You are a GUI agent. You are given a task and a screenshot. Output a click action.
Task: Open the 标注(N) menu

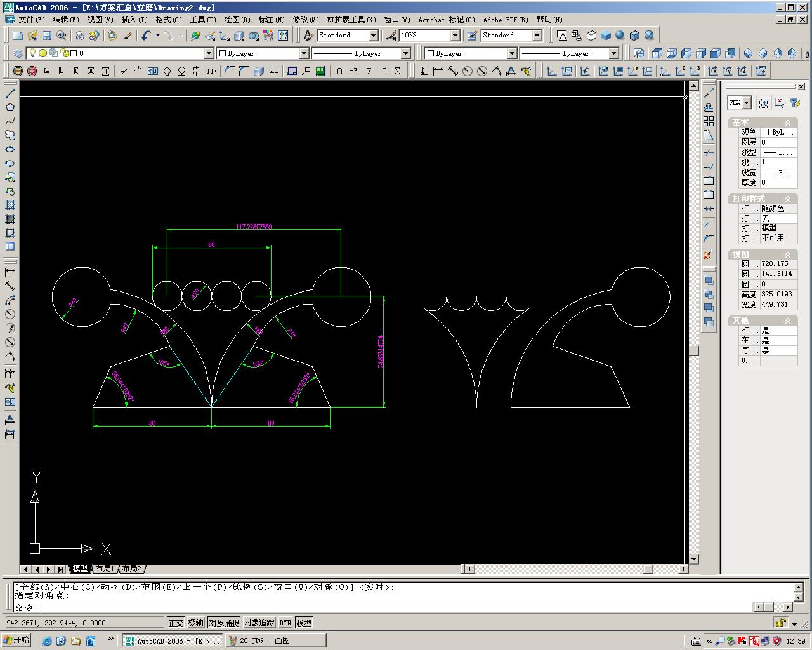pos(271,20)
